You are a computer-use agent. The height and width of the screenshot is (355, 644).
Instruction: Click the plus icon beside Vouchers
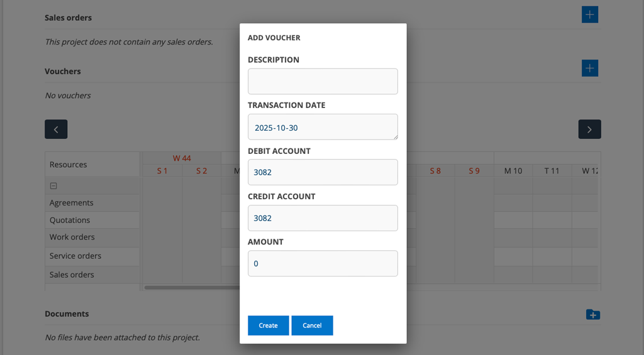[x=589, y=68]
